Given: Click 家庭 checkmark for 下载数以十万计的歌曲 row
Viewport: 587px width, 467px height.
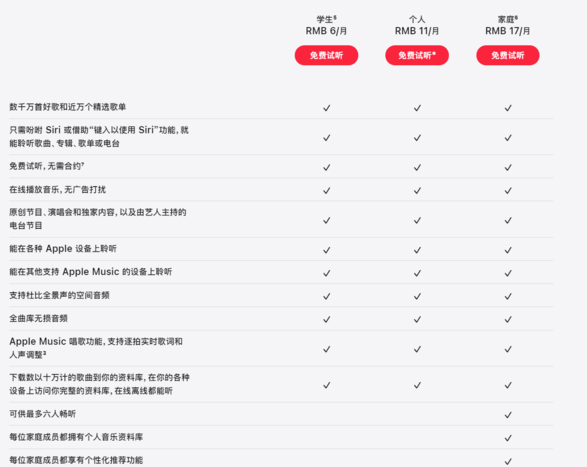Looking at the screenshot, I should [508, 385].
